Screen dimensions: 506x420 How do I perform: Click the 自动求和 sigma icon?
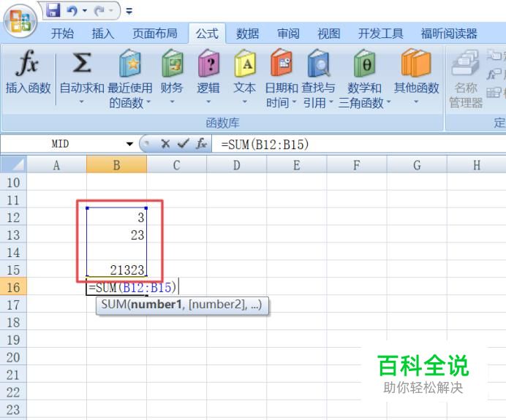81,63
